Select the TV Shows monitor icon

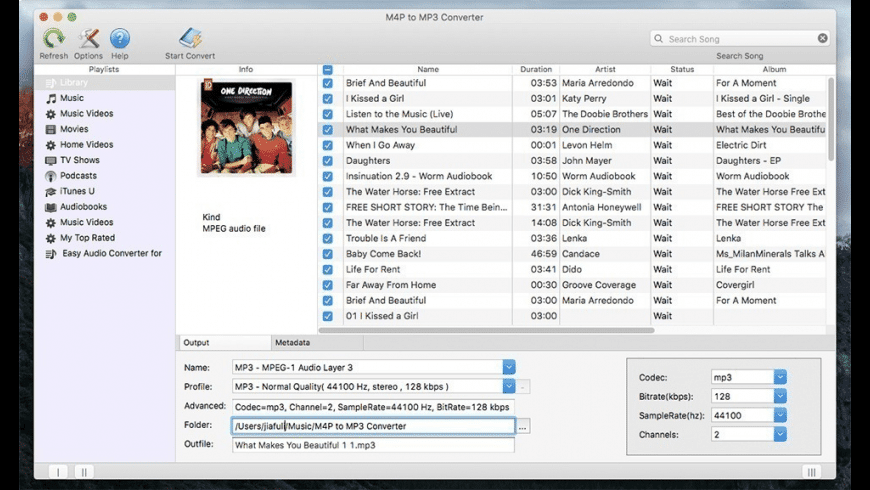[50, 160]
